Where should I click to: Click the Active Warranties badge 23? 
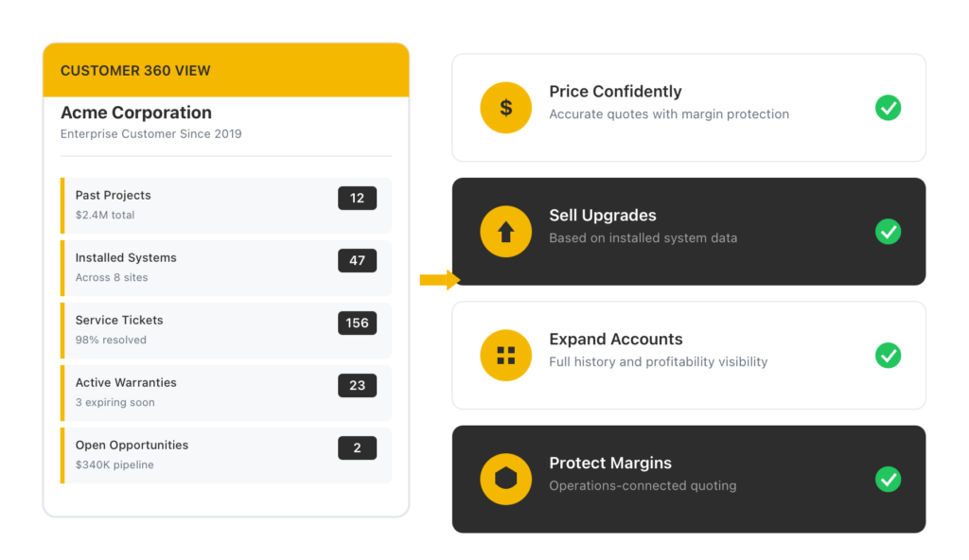point(357,385)
